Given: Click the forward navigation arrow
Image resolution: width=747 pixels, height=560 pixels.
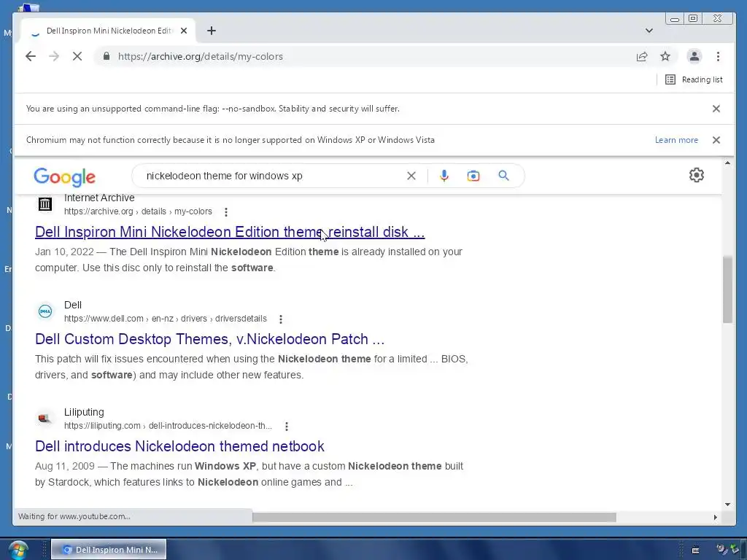Looking at the screenshot, I should click(54, 56).
